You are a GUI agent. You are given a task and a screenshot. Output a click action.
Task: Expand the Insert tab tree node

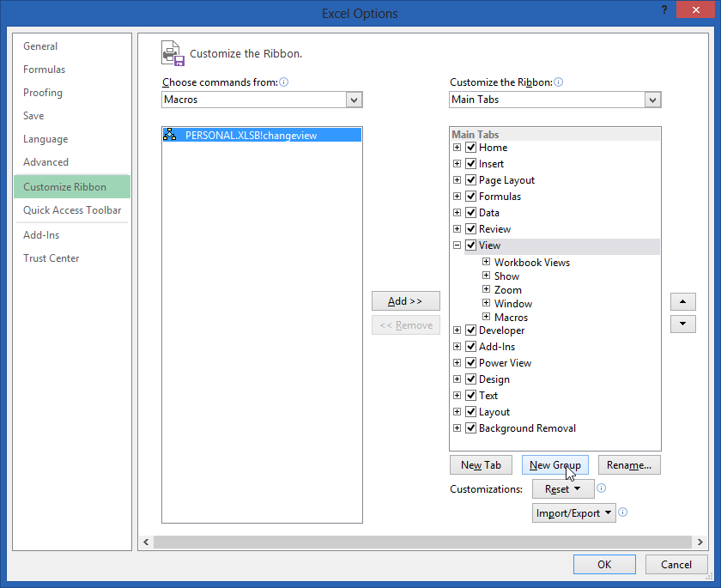(x=457, y=163)
